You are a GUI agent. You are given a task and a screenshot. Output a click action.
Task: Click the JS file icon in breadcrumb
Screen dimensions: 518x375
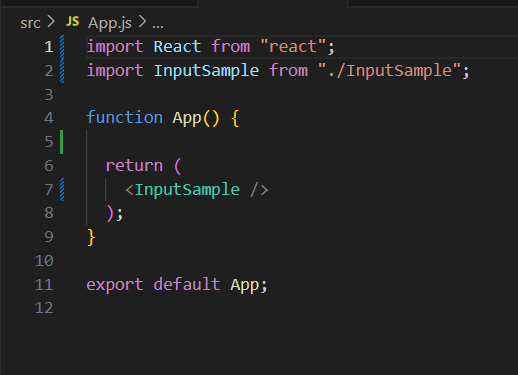[x=73, y=21]
